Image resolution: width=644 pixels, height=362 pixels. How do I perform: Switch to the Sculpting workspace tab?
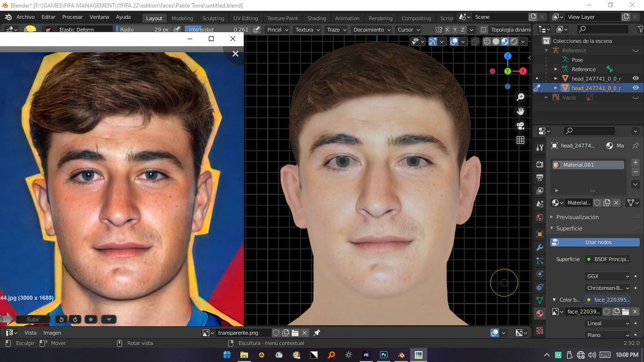(x=213, y=18)
